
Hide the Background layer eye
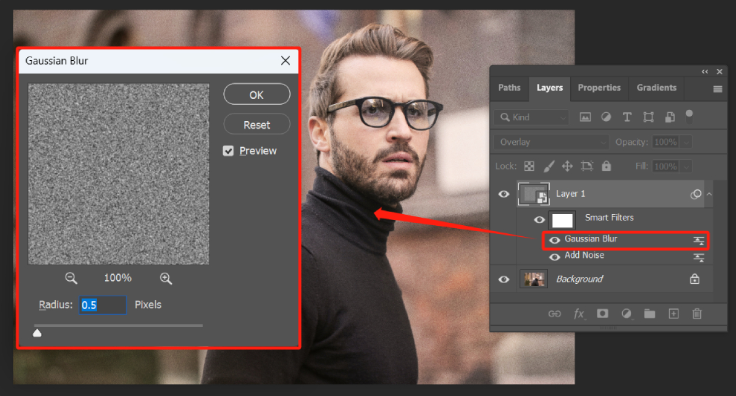504,279
